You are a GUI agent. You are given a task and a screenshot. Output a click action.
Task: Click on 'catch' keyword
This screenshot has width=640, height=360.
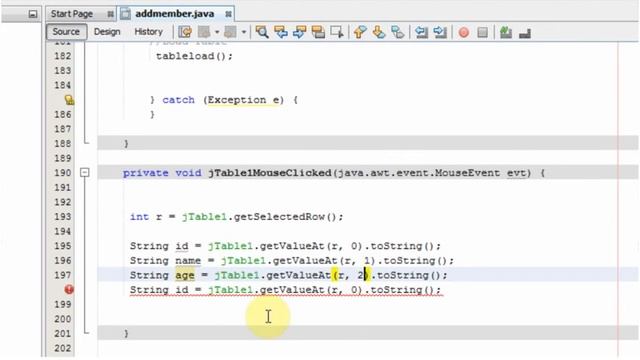(x=178, y=100)
